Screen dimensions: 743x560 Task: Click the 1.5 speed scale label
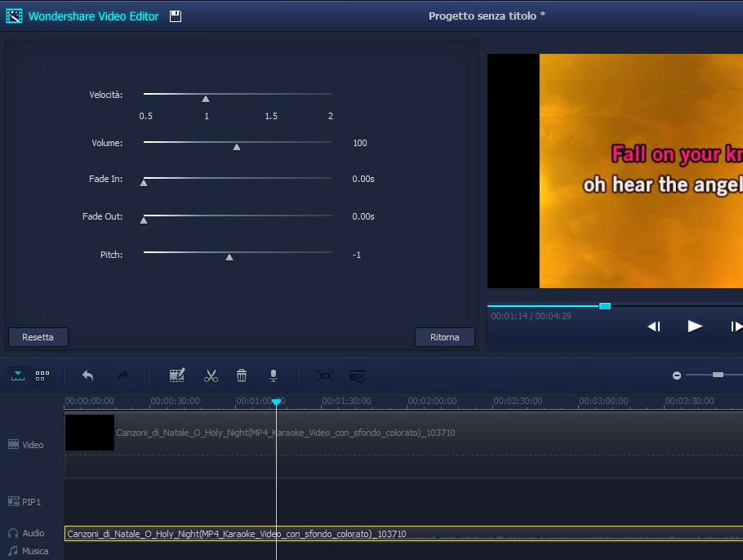coord(271,116)
